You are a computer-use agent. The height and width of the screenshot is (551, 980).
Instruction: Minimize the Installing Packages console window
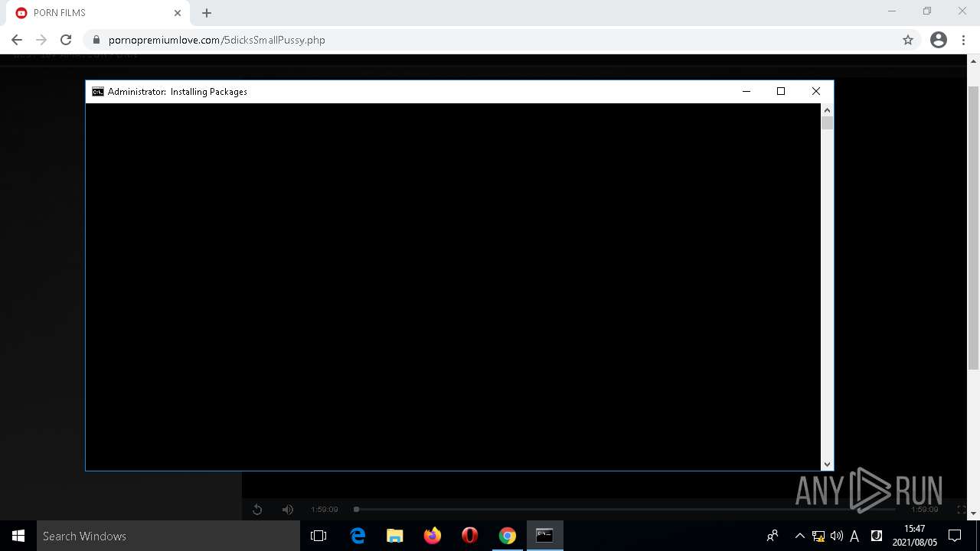click(746, 92)
